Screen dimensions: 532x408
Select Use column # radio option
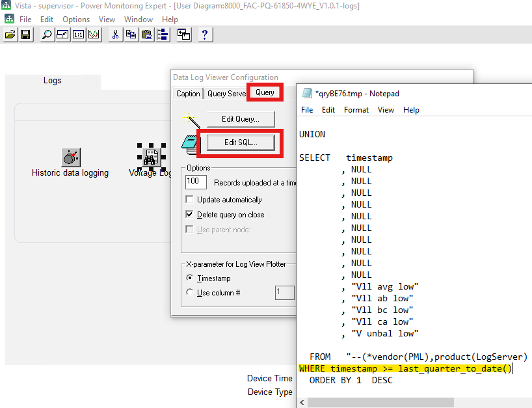(x=190, y=292)
